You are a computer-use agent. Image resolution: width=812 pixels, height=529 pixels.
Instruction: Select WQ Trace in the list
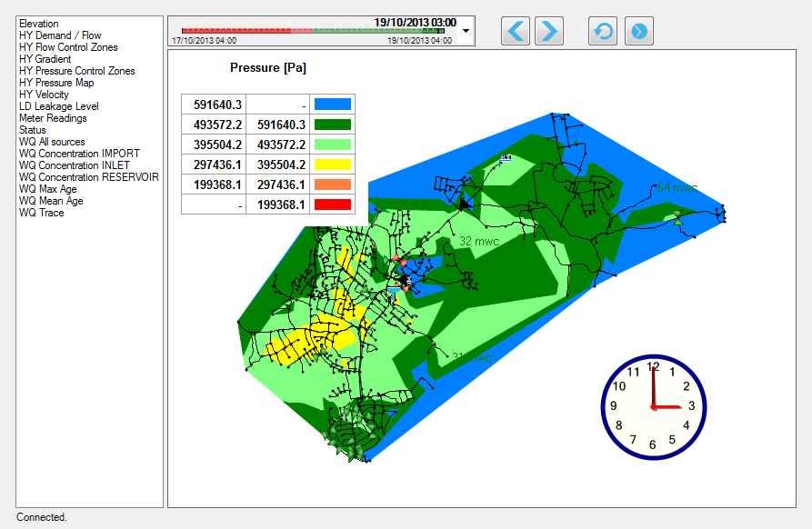pyautogui.click(x=42, y=213)
